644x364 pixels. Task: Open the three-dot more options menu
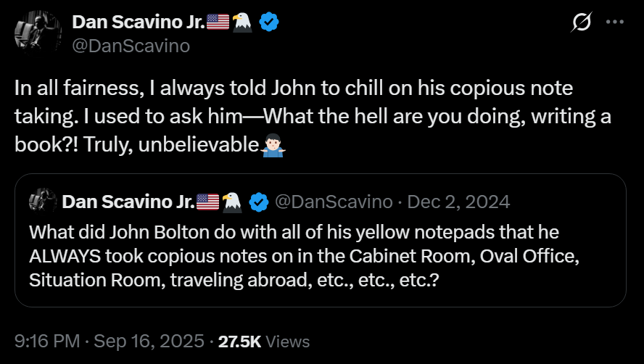[x=614, y=22]
